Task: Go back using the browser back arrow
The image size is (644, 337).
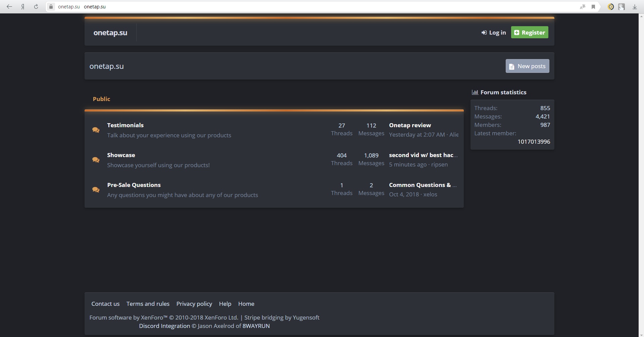Action: (x=9, y=7)
